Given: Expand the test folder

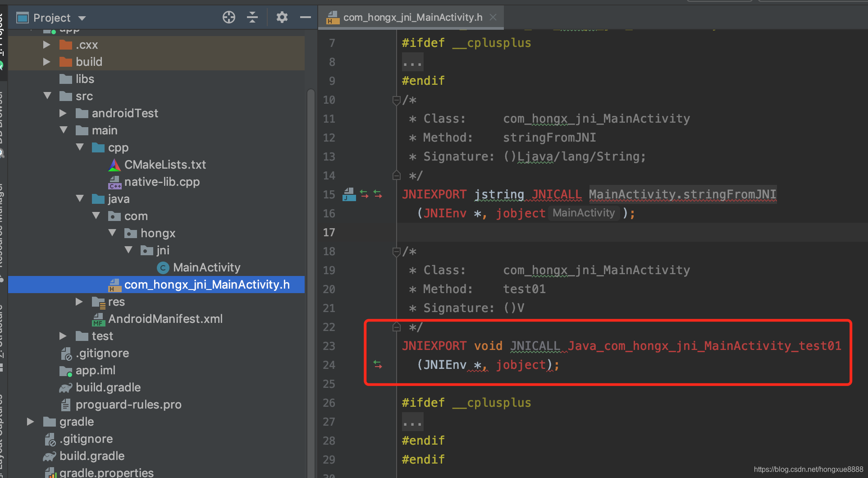Looking at the screenshot, I should (x=63, y=336).
